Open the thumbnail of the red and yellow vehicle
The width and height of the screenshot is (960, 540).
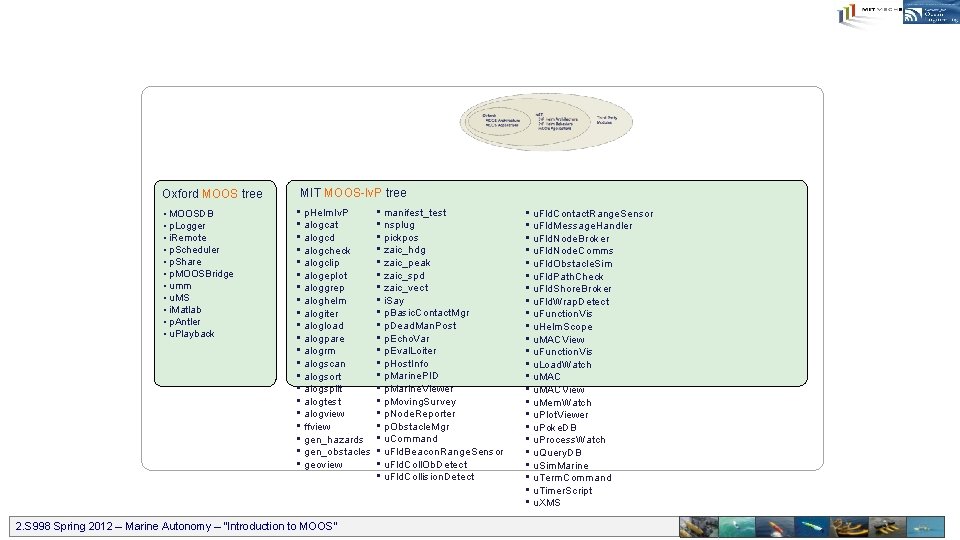pyautogui.click(x=774, y=527)
